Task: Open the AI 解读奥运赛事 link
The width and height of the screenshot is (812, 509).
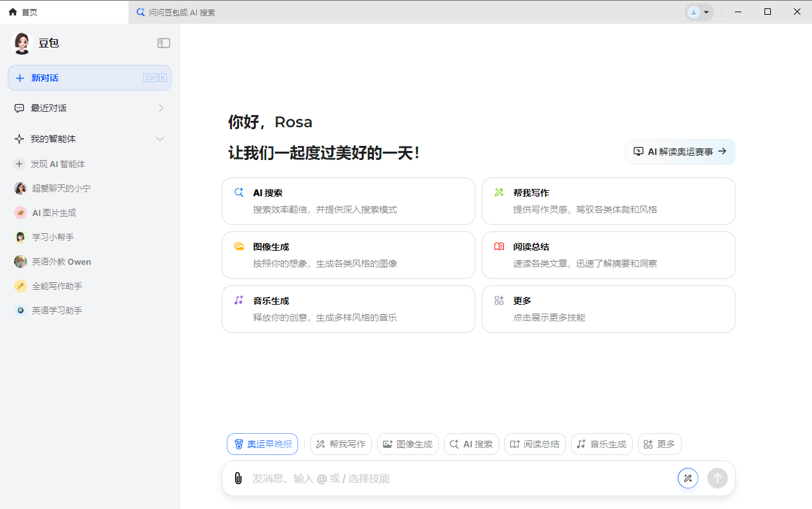Action: tap(679, 152)
